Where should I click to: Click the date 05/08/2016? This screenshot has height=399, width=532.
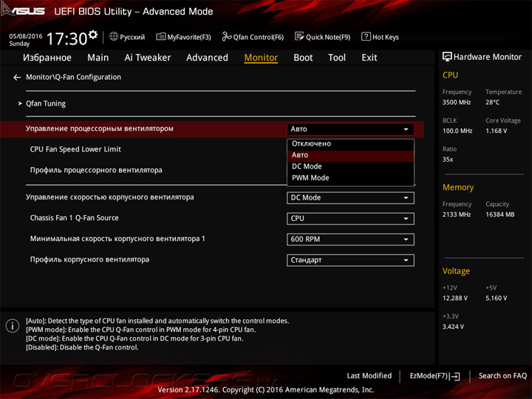tap(26, 36)
